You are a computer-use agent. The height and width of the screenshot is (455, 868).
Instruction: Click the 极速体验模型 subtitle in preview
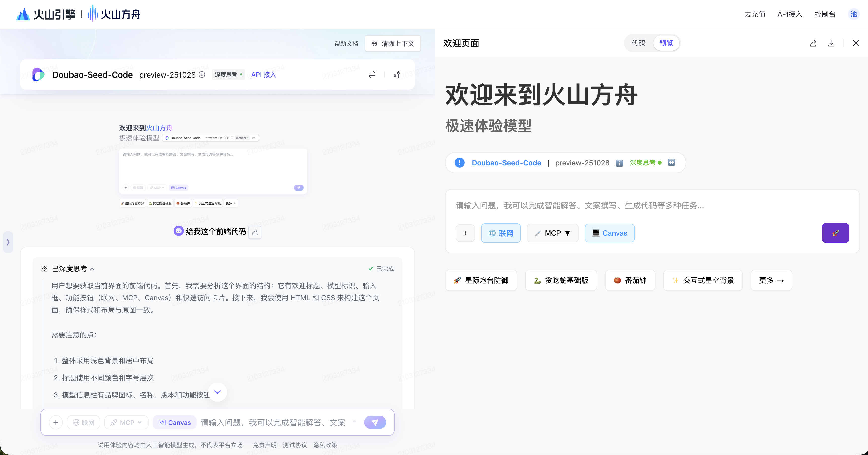tap(488, 126)
